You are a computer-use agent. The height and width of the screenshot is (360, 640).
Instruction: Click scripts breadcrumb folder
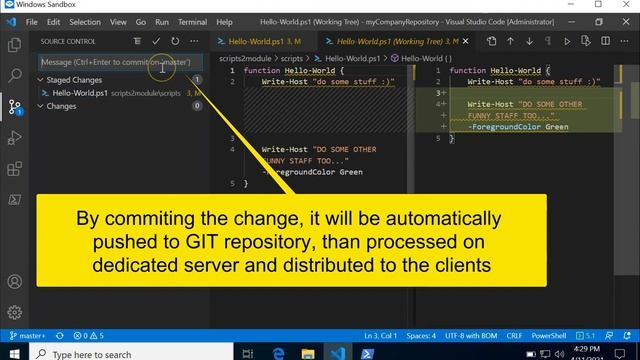tap(291, 58)
